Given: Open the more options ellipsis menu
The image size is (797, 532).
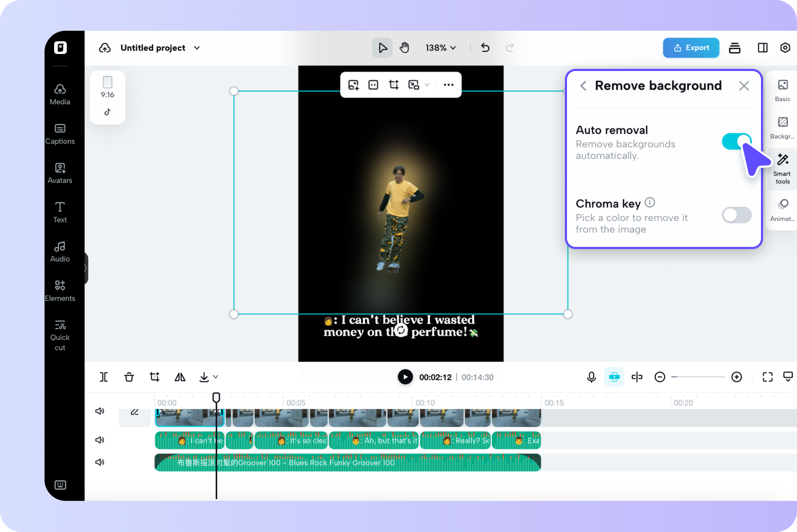Looking at the screenshot, I should click(448, 85).
